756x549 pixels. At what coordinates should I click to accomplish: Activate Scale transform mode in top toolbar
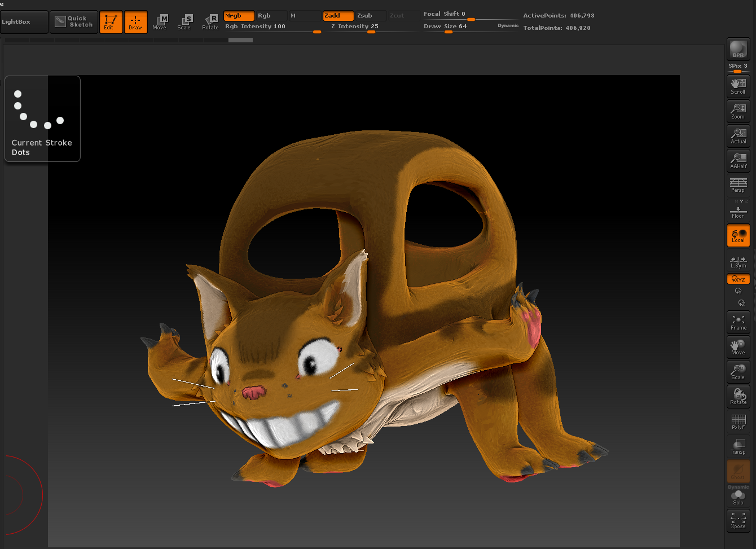pos(184,22)
